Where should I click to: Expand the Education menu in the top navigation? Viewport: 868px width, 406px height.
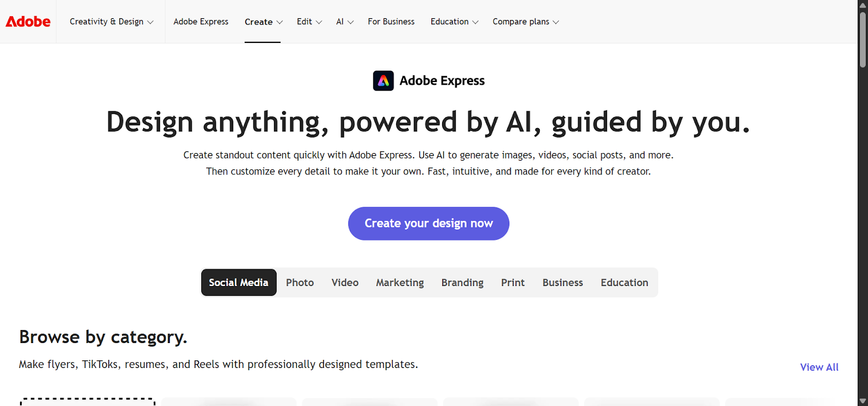(454, 22)
